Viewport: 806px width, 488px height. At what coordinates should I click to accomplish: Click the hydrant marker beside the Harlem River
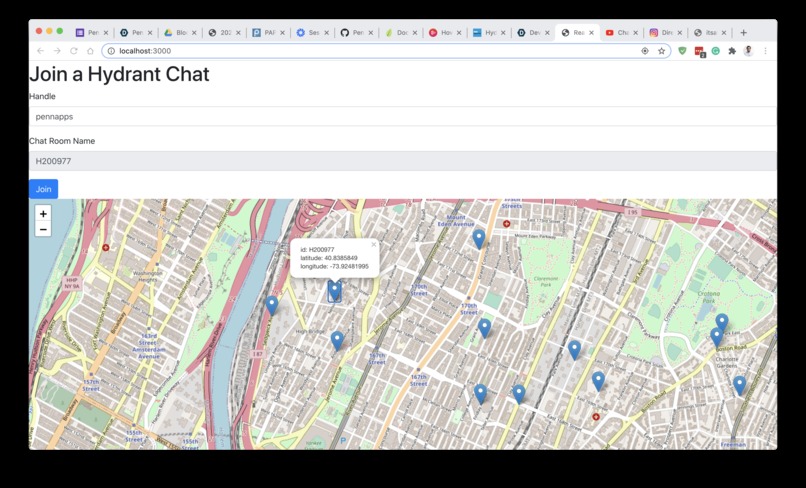[x=272, y=306]
